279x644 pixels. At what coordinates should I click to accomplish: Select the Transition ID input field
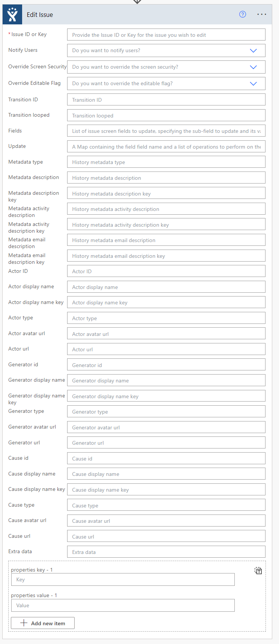[x=166, y=100]
